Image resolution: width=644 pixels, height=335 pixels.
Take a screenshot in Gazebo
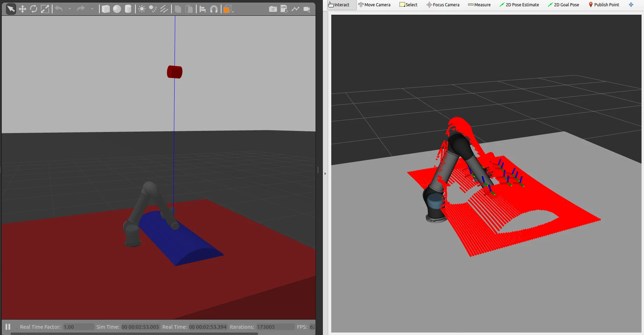273,9
